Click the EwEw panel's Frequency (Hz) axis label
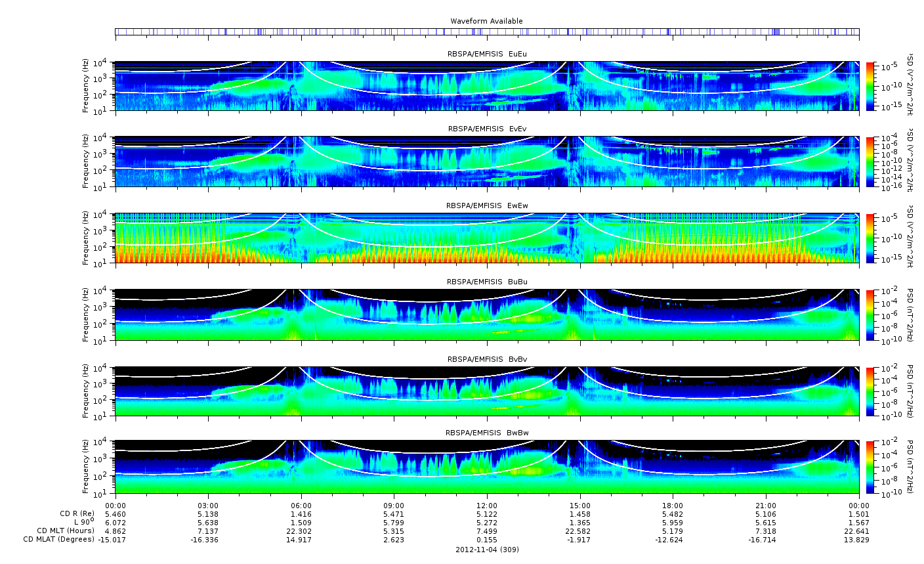924x564 pixels. pos(86,238)
